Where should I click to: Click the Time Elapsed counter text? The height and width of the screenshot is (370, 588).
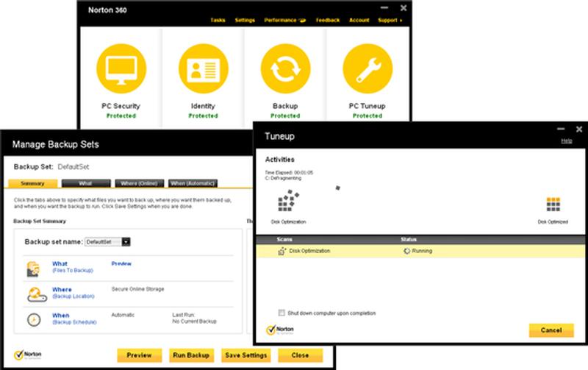[x=289, y=173]
